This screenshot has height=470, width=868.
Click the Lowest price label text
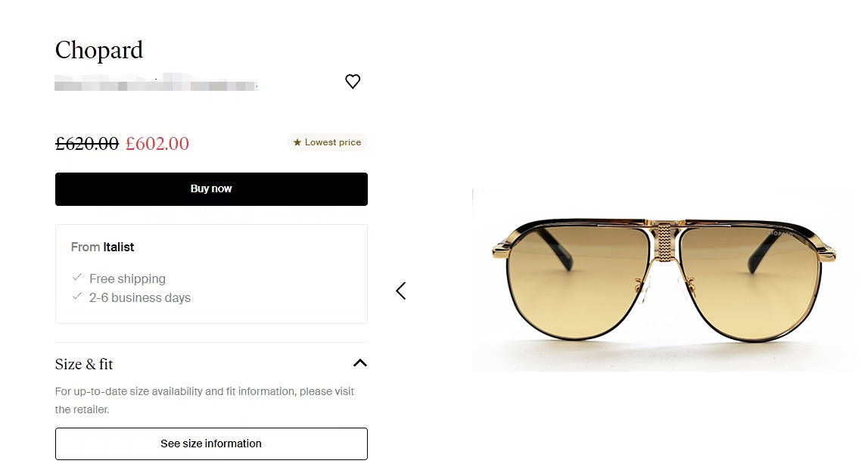coord(333,142)
